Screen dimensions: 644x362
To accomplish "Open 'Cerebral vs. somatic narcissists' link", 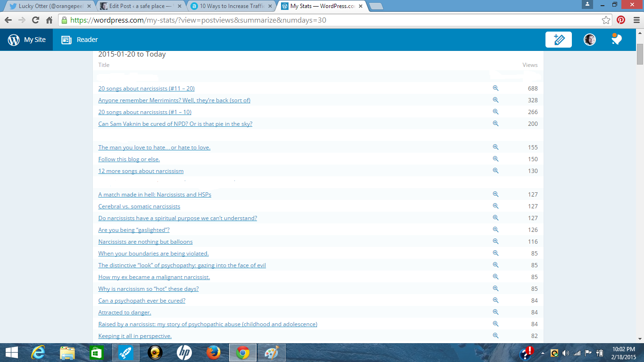I will pos(139,206).
